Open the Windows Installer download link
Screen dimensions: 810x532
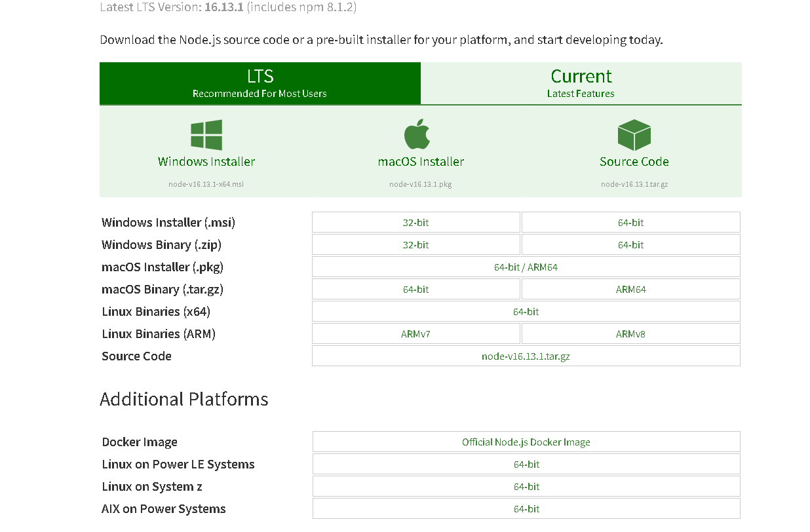tap(206, 162)
